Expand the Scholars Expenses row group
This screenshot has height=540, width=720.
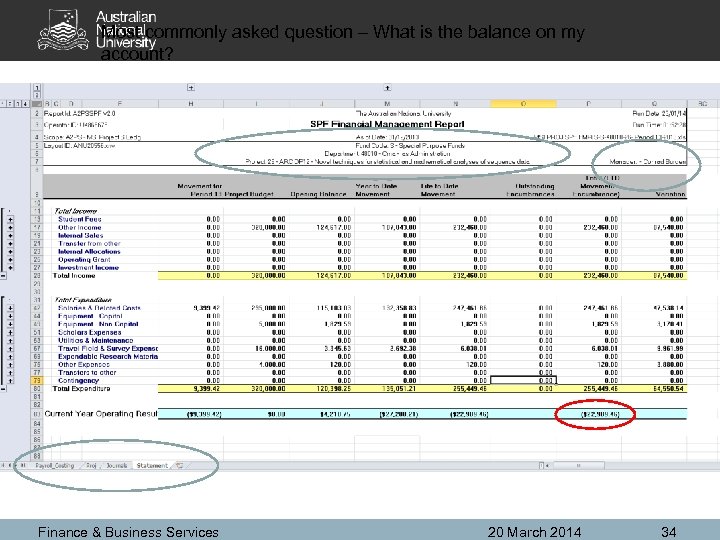click(11, 332)
